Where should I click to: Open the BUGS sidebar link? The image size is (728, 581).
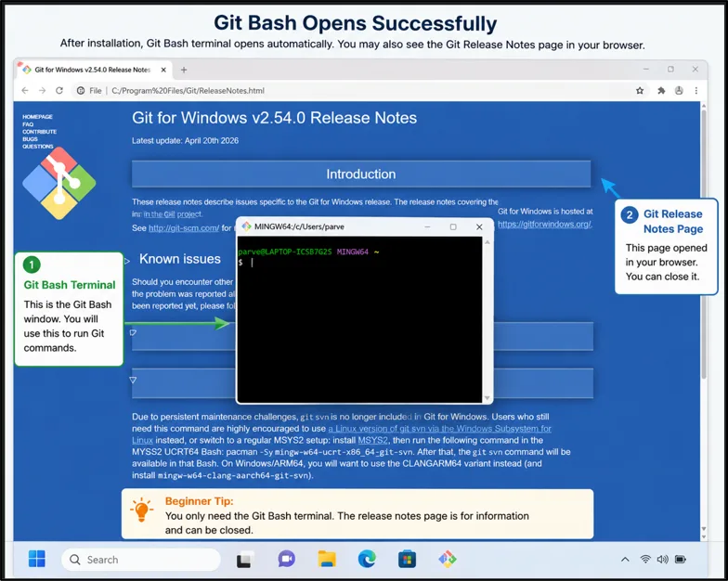[x=30, y=139]
